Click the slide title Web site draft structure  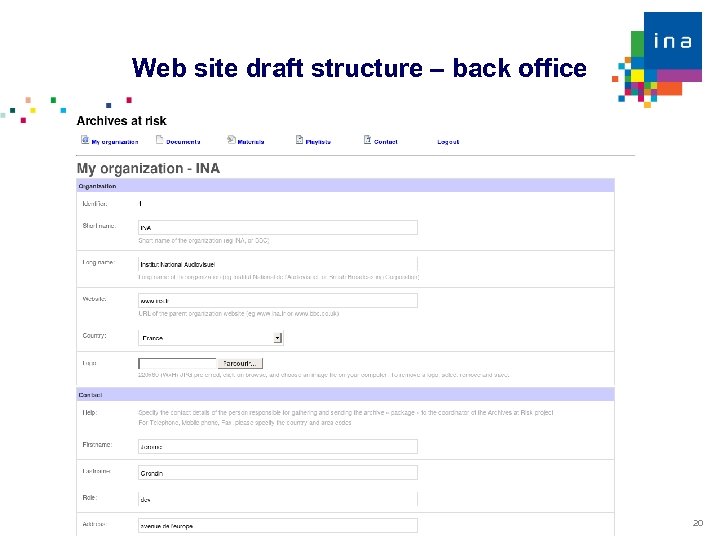point(359,68)
